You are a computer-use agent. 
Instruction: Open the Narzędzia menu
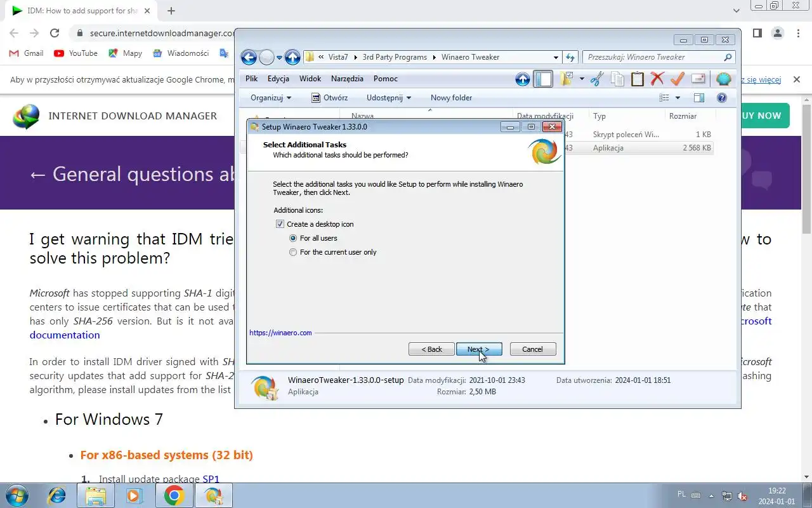347,79
